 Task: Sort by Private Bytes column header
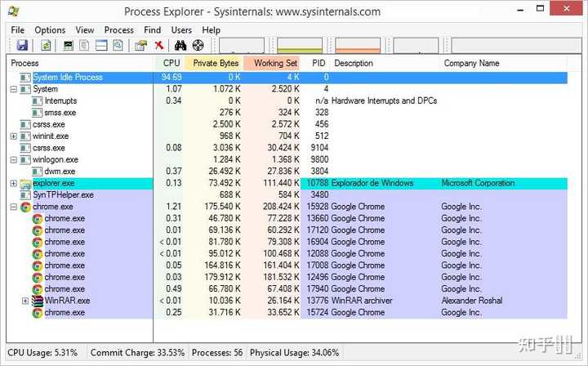click(x=214, y=64)
